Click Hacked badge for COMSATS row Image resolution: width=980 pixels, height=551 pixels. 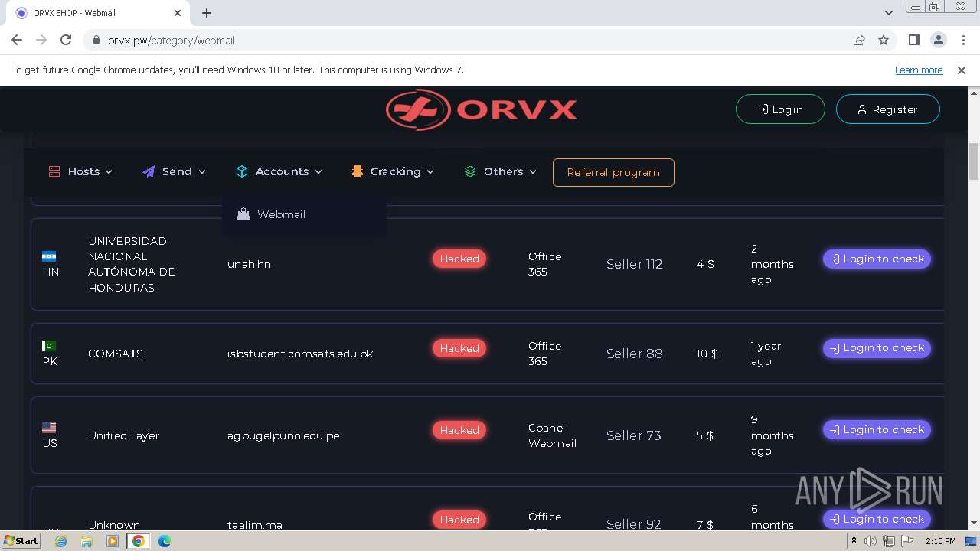(459, 348)
